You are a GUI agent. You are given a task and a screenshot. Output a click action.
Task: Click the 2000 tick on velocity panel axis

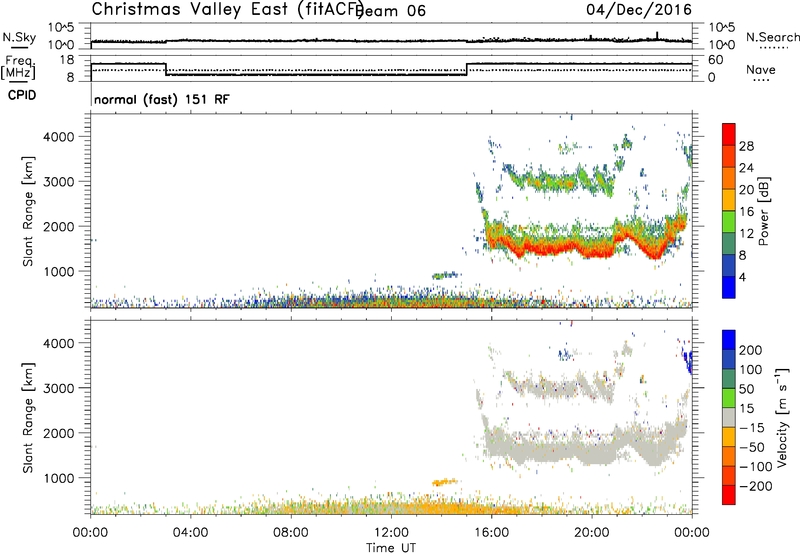(x=59, y=433)
